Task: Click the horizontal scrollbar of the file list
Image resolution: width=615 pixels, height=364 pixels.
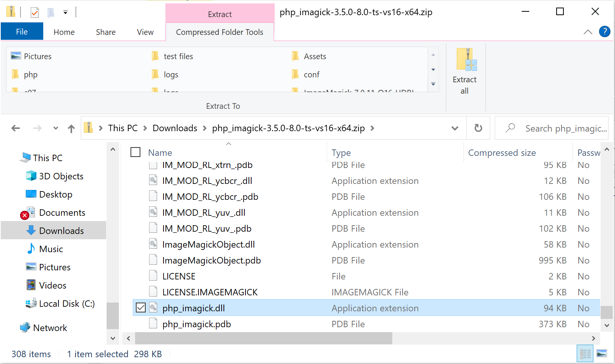Action: (264, 338)
